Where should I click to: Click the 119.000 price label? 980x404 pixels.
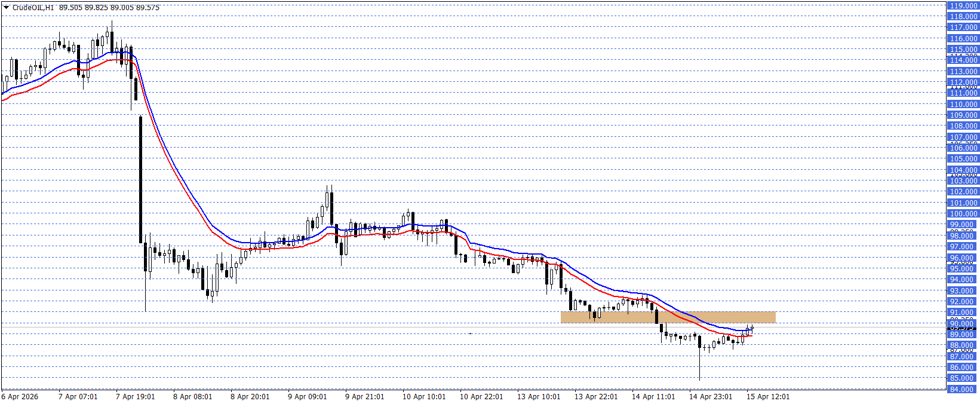[963, 5]
